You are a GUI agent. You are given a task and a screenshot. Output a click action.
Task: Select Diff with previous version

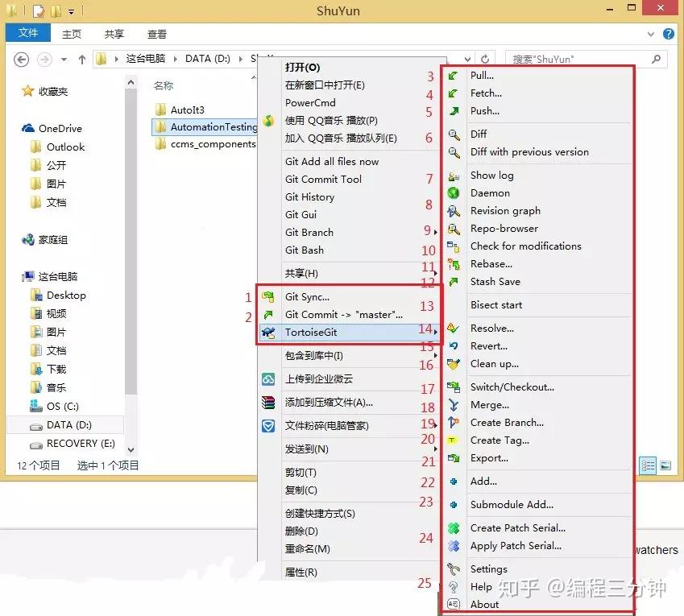[529, 152]
